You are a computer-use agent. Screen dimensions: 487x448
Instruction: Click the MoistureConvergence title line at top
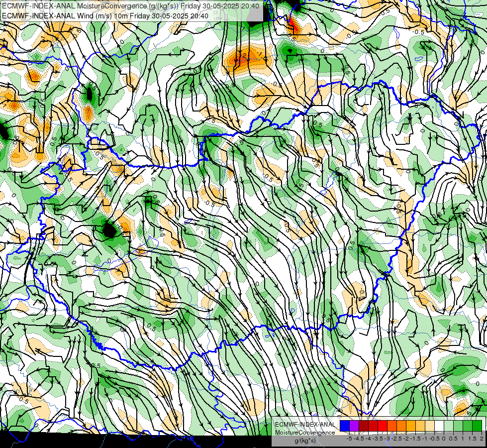pyautogui.click(x=131, y=5)
